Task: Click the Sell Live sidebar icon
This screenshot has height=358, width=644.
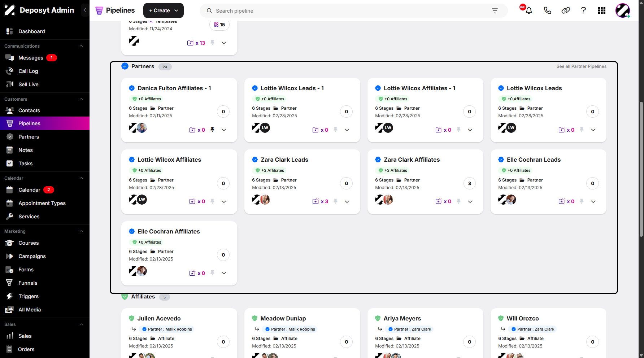Action: [10, 84]
